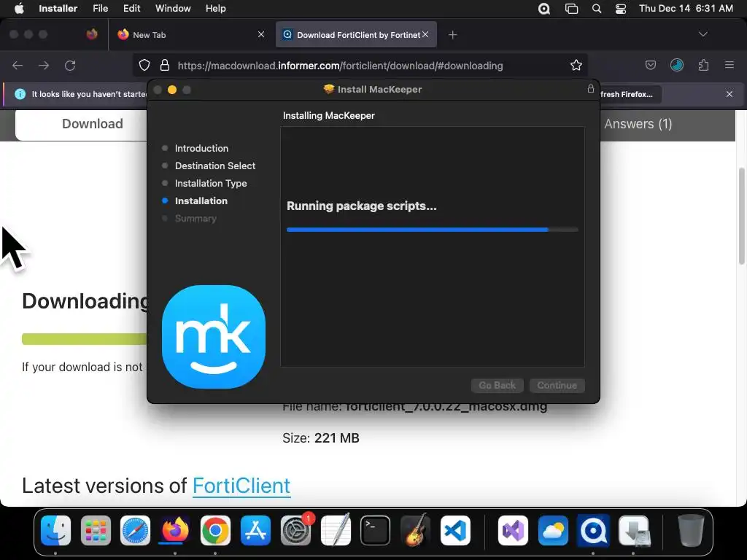This screenshot has height=560, width=747.
Task: Launch GarageBand from the Dock
Action: coord(415,530)
